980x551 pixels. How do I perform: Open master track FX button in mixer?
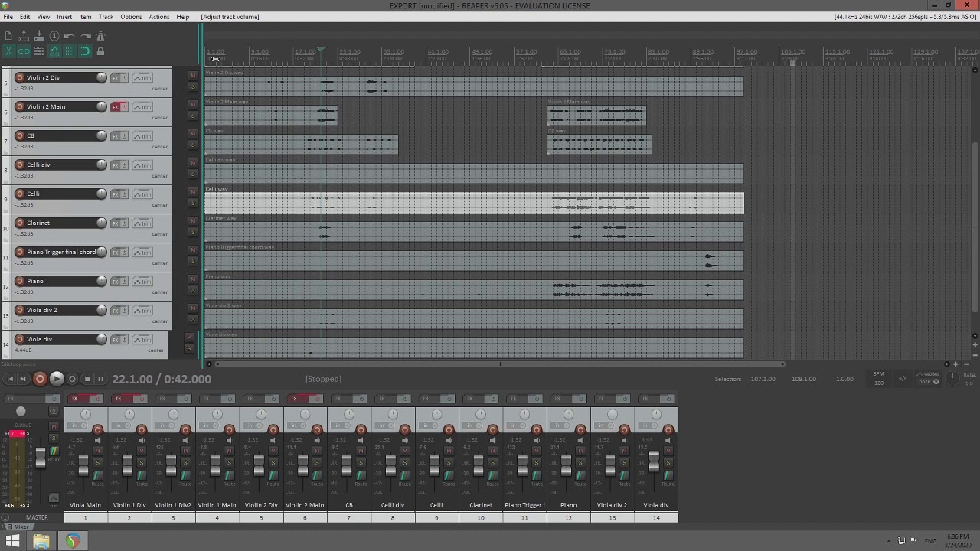pyautogui.click(x=24, y=399)
